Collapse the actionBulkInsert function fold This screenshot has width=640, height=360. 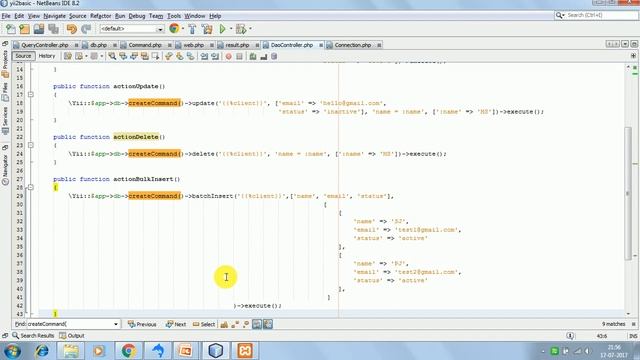(x=31, y=187)
